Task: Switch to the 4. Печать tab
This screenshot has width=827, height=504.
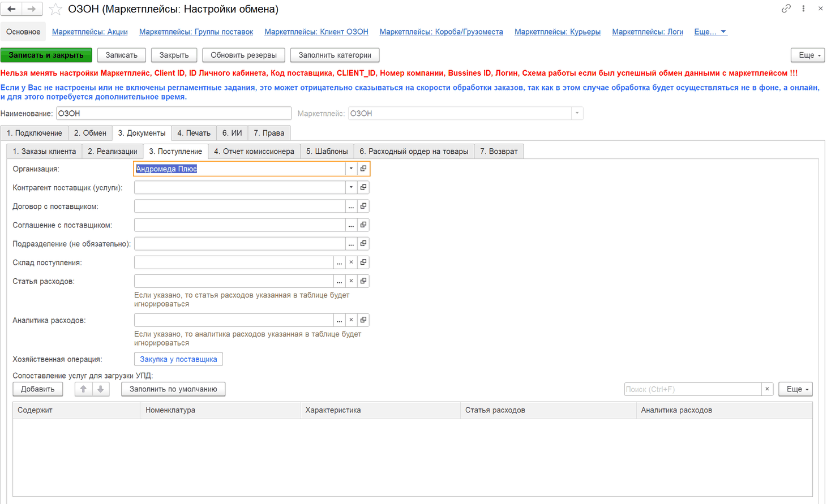Action: click(x=194, y=133)
